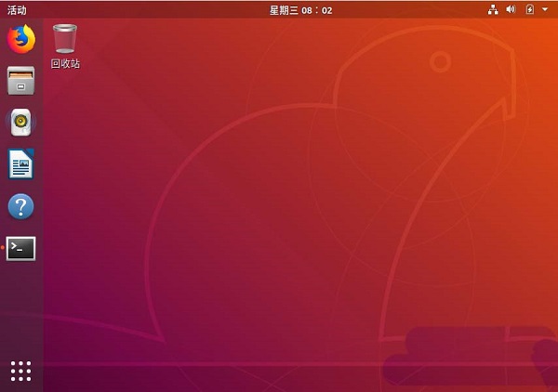Click the wired network status icon
This screenshot has height=392, width=558.
492,10
